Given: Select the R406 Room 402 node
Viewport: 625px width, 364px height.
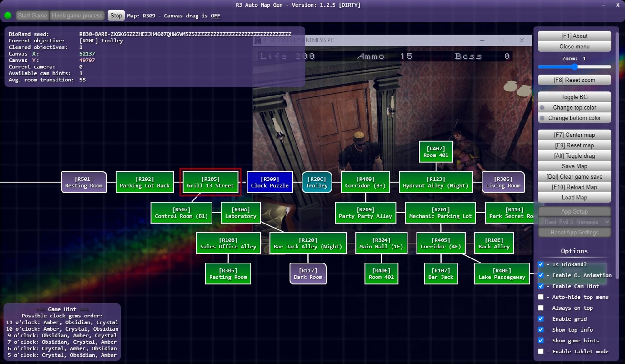Looking at the screenshot, I should pos(381,274).
